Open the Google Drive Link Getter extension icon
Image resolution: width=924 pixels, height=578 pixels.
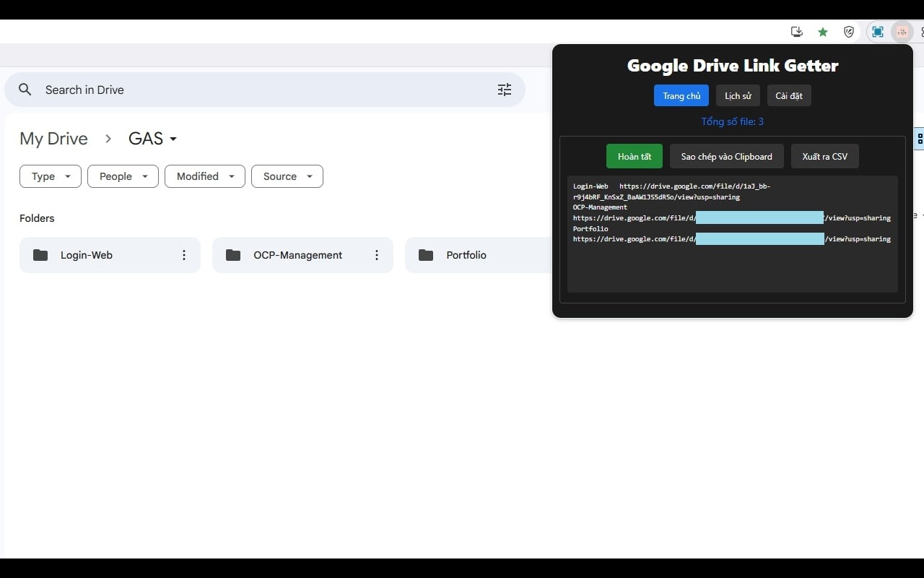coord(902,32)
